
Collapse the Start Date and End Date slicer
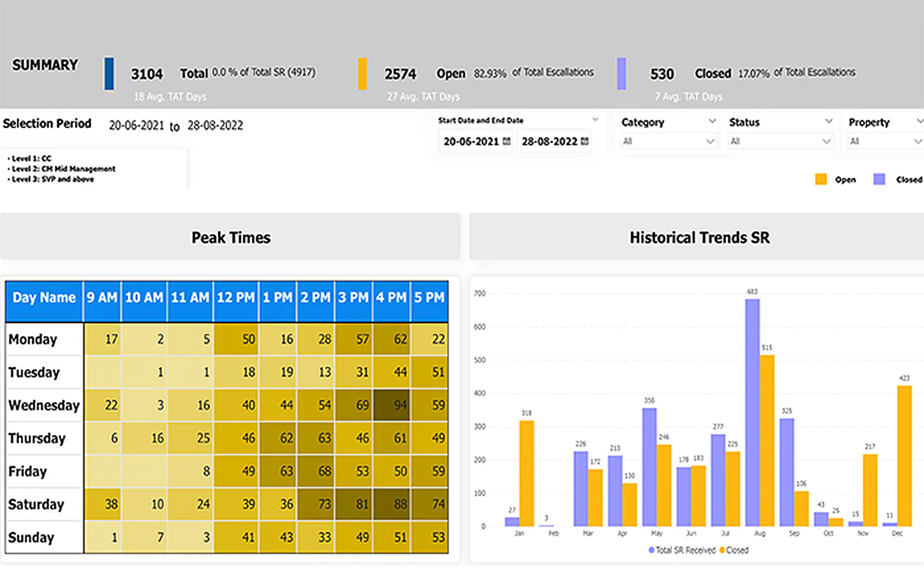point(595,120)
